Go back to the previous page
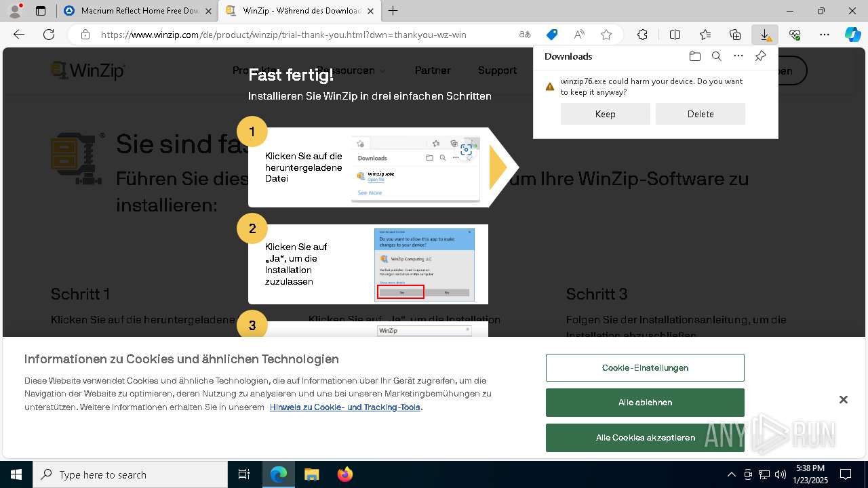The image size is (868, 488). point(19,35)
